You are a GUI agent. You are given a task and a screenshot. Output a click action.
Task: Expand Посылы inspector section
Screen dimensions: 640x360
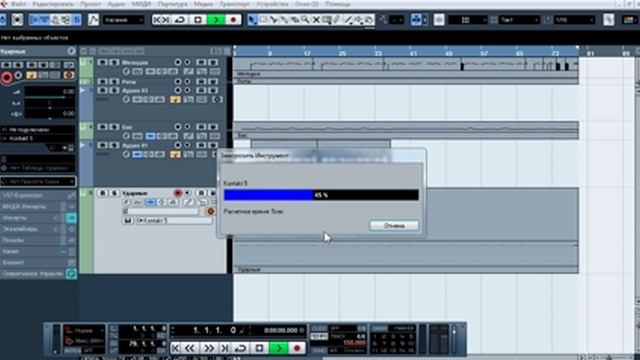pyautogui.click(x=38, y=240)
